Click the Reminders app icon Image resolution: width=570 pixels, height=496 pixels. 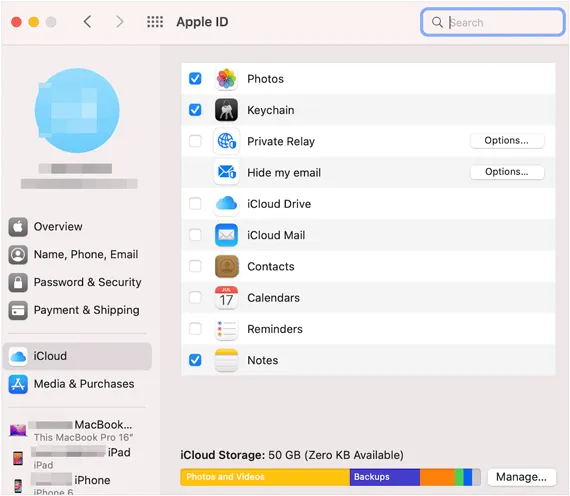[x=226, y=329]
